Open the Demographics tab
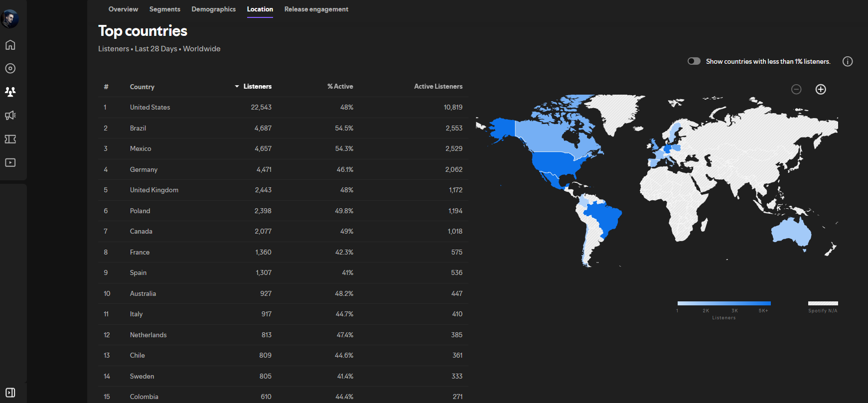Screen dimensions: 868x403 point(214,9)
